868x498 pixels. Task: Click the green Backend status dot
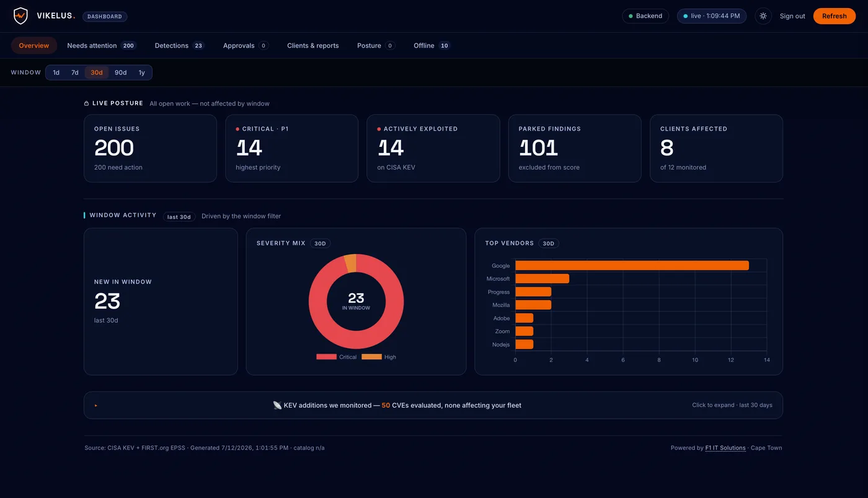(x=631, y=16)
